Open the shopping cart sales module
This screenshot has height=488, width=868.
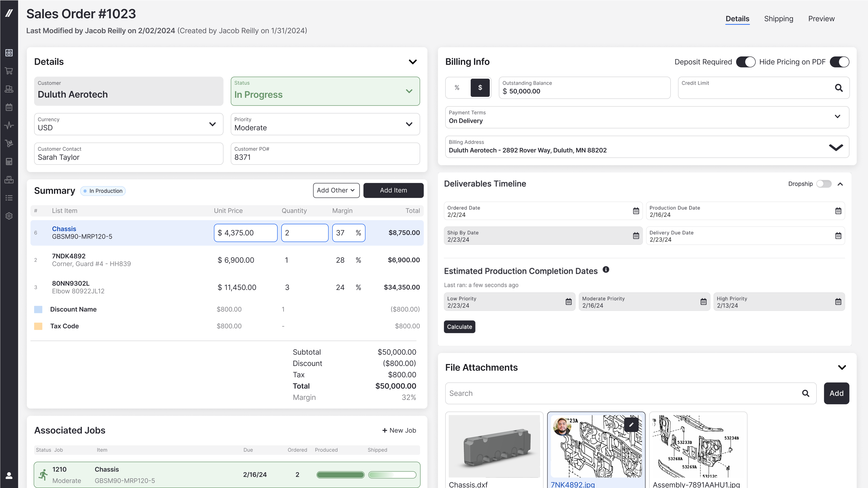tap(9, 71)
